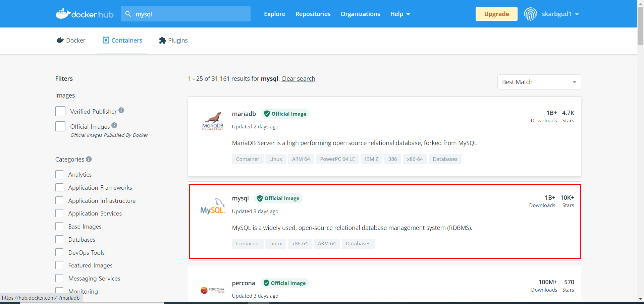Image resolution: width=644 pixels, height=304 pixels.
Task: Click IBM Z tag on mariadb
Action: coord(372,159)
